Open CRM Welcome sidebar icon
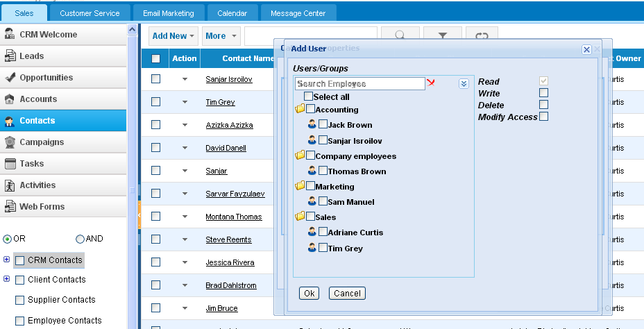 pyautogui.click(x=10, y=35)
